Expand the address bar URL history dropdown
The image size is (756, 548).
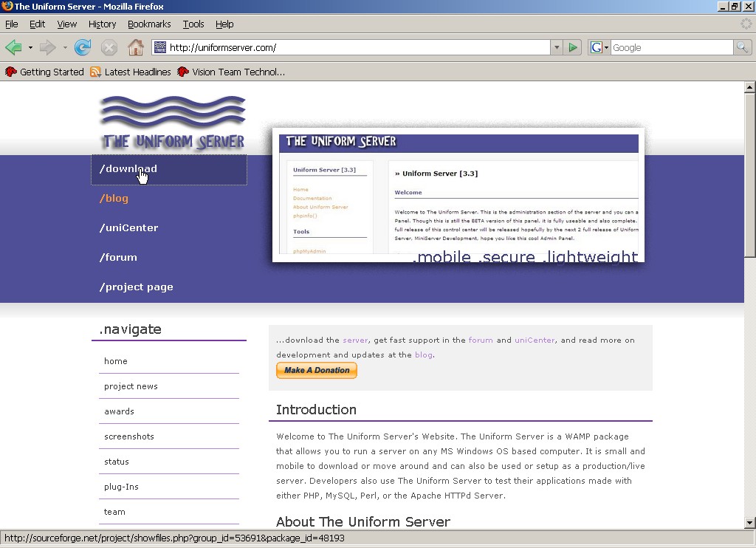click(x=557, y=47)
